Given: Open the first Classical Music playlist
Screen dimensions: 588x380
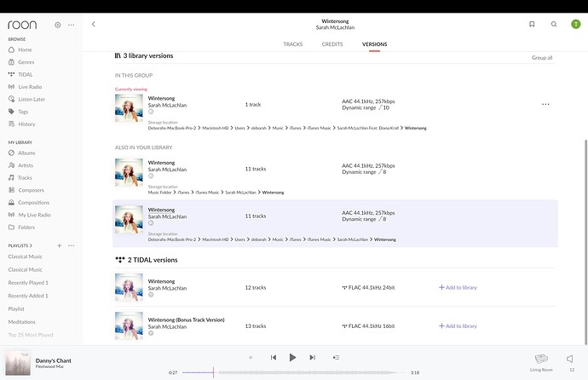Looking at the screenshot, I should point(25,256).
